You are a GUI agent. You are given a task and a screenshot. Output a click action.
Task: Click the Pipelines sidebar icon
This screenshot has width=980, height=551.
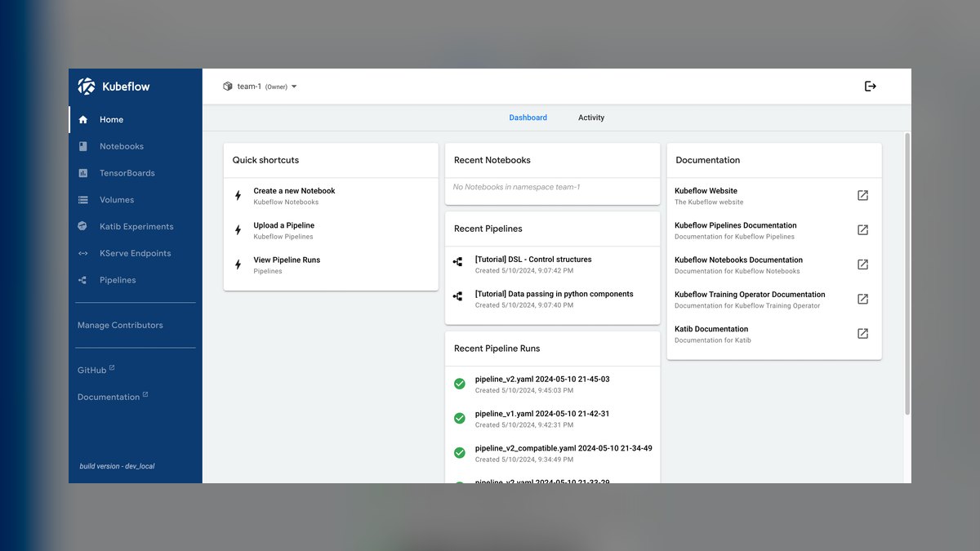point(82,280)
